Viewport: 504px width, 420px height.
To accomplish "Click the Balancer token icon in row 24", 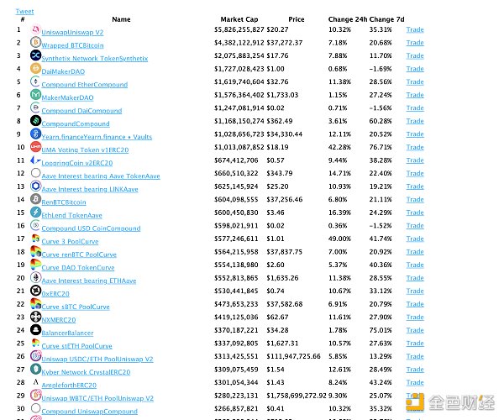I will click(35, 332).
